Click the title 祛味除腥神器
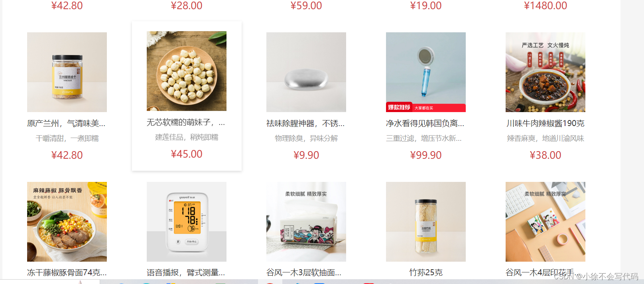This screenshot has height=284, width=644. point(305,123)
